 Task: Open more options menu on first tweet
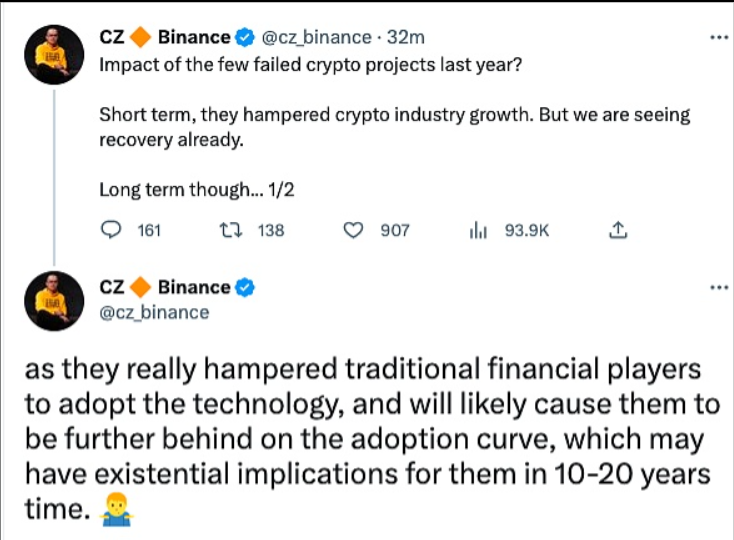click(x=718, y=38)
